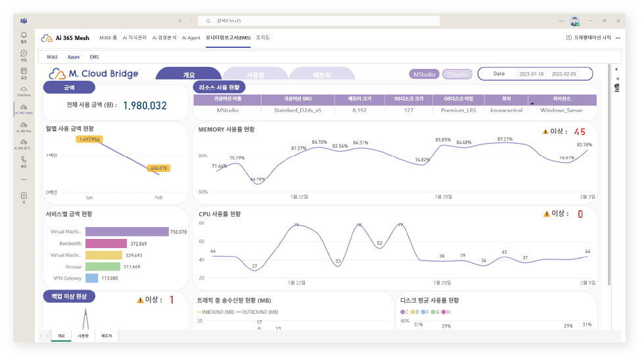Sort by the 가상머신 이름 column header
The width and height of the screenshot is (644, 361).
(x=227, y=99)
